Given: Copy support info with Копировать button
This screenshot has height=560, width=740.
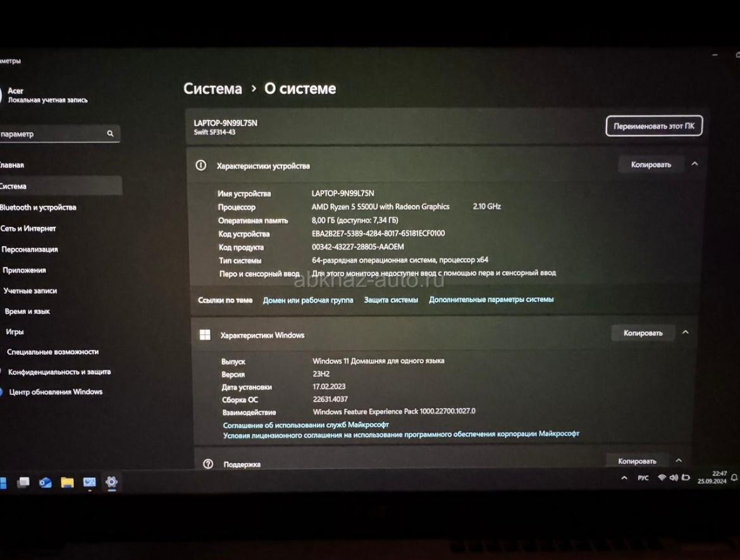Looking at the screenshot, I should [637, 461].
